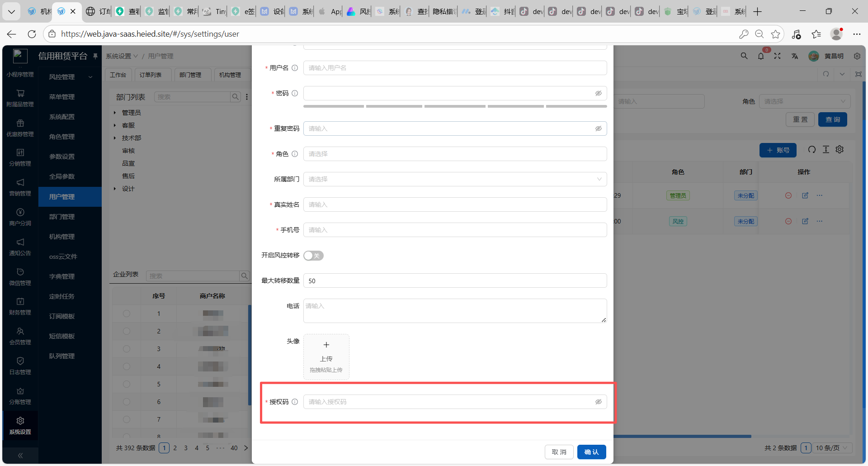Click the table refresh icon

click(x=812, y=150)
